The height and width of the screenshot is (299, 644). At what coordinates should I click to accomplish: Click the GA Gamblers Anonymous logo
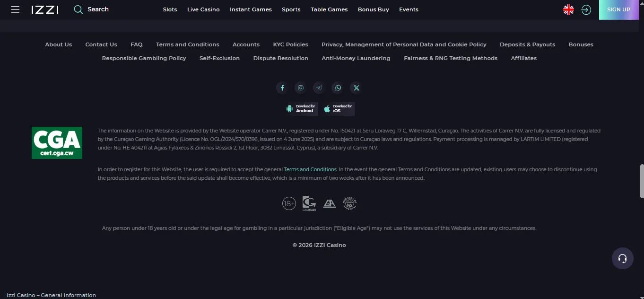point(330,203)
